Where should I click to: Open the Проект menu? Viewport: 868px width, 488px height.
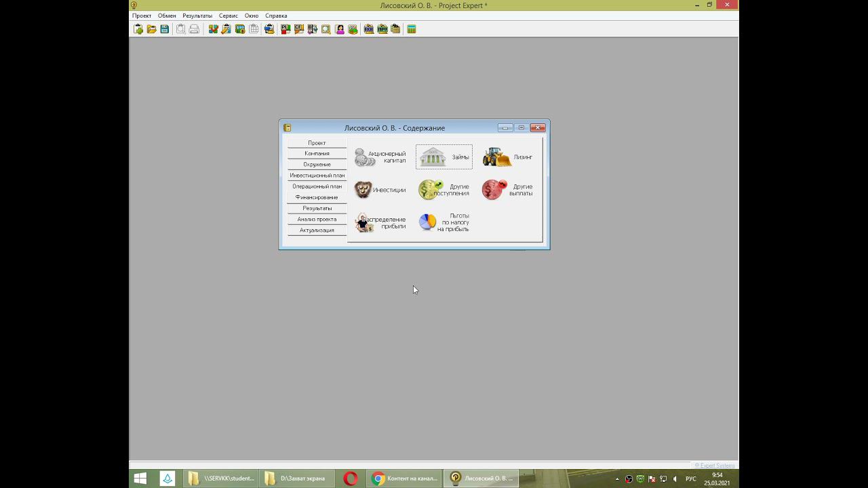tap(142, 16)
